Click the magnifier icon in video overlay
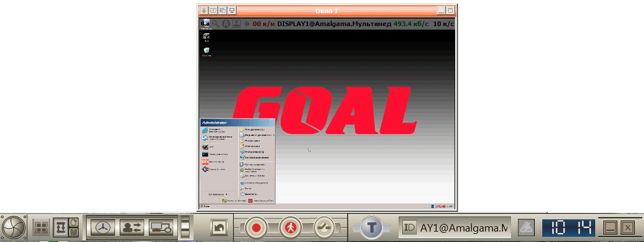The image size is (644, 242). point(215,24)
